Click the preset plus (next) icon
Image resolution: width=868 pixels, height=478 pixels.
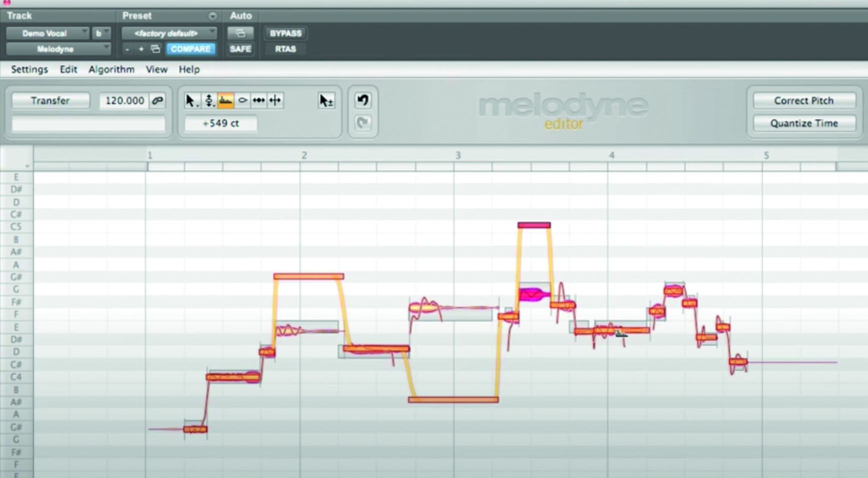click(141, 49)
